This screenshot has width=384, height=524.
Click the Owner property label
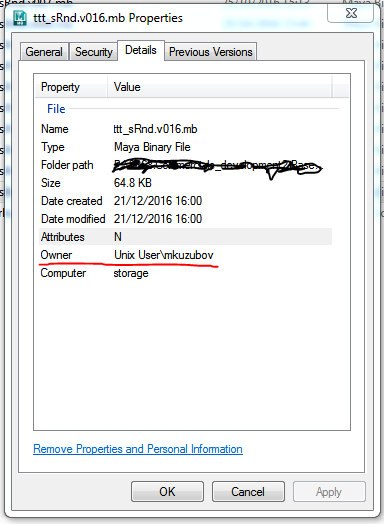point(56,255)
